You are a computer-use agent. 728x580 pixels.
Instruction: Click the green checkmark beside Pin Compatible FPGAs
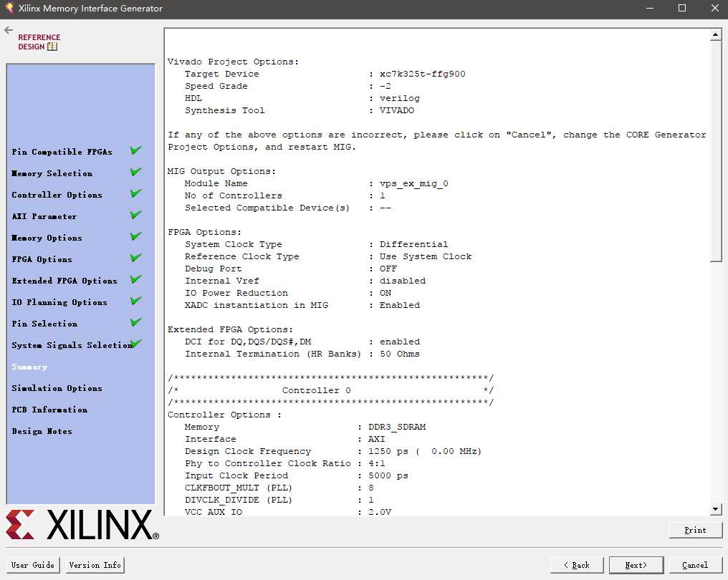click(136, 150)
